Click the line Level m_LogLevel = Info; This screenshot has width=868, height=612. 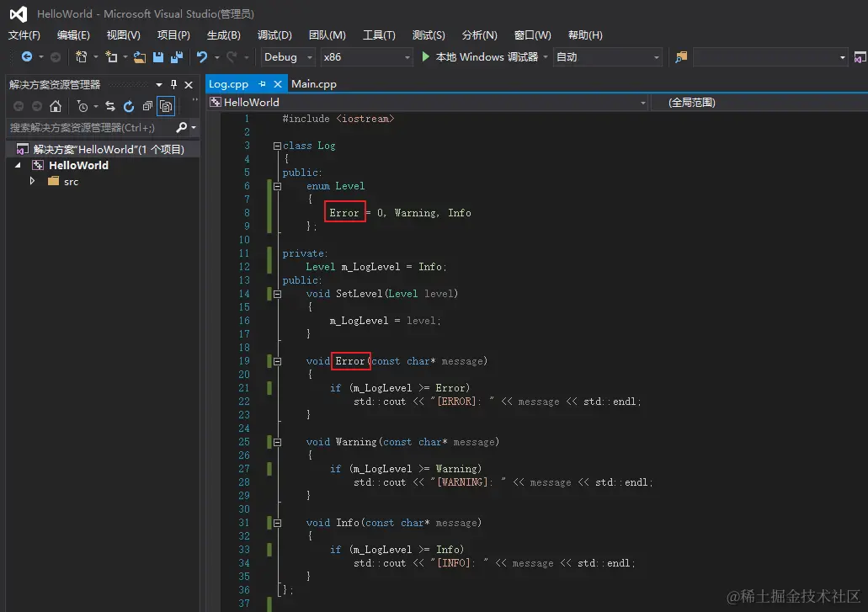[x=375, y=267]
